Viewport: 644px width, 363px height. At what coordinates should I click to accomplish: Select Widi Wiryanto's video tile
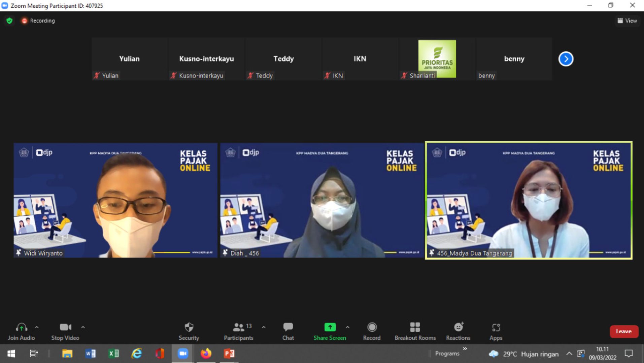(115, 200)
